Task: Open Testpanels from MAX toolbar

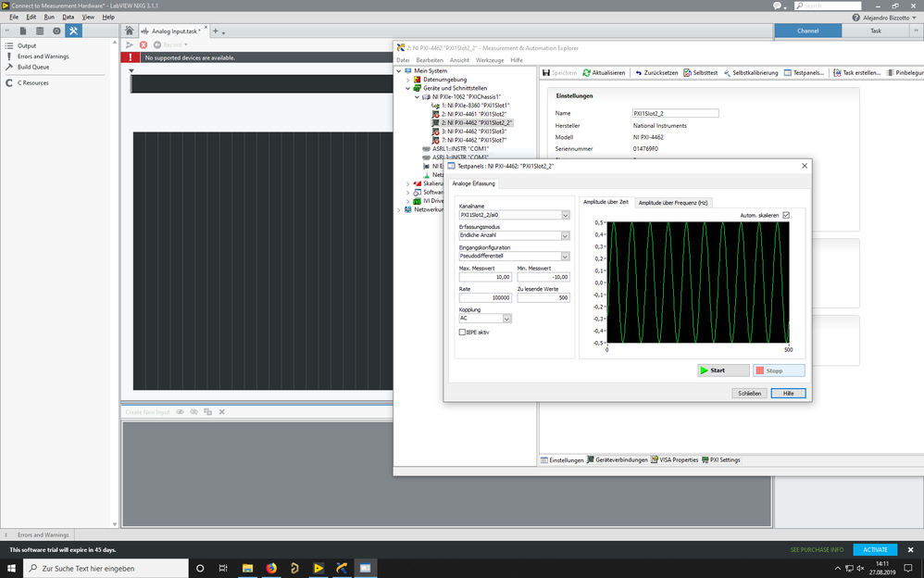Action: click(x=804, y=72)
